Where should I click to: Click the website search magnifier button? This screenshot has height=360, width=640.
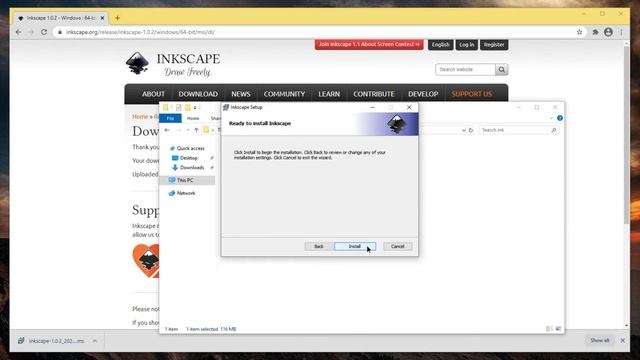click(x=502, y=70)
